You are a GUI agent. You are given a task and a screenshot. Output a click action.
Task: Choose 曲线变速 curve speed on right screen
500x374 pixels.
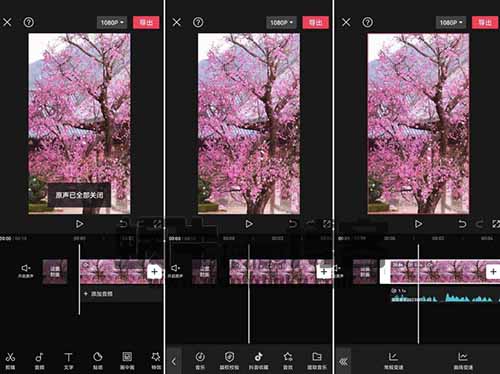(x=463, y=361)
